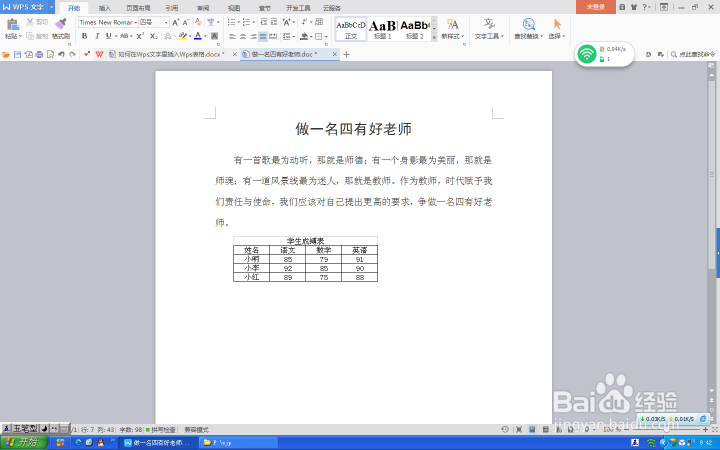Undo the last action
The image size is (720, 450).
click(x=62, y=54)
